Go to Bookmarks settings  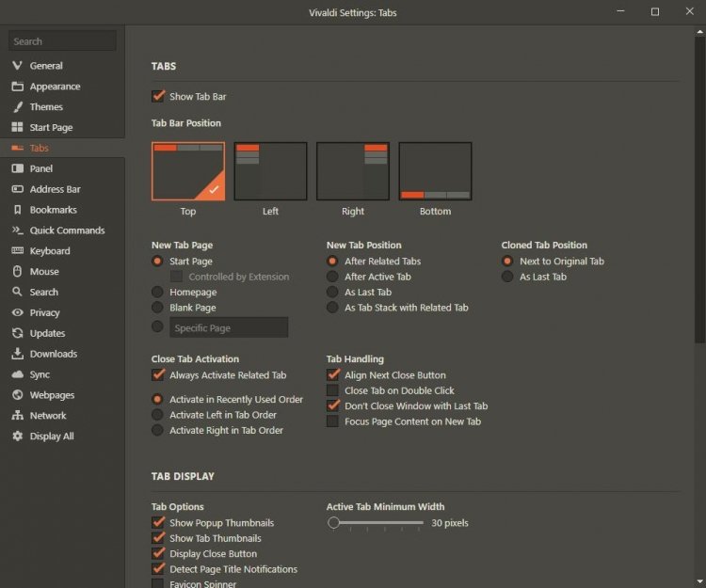click(x=53, y=210)
